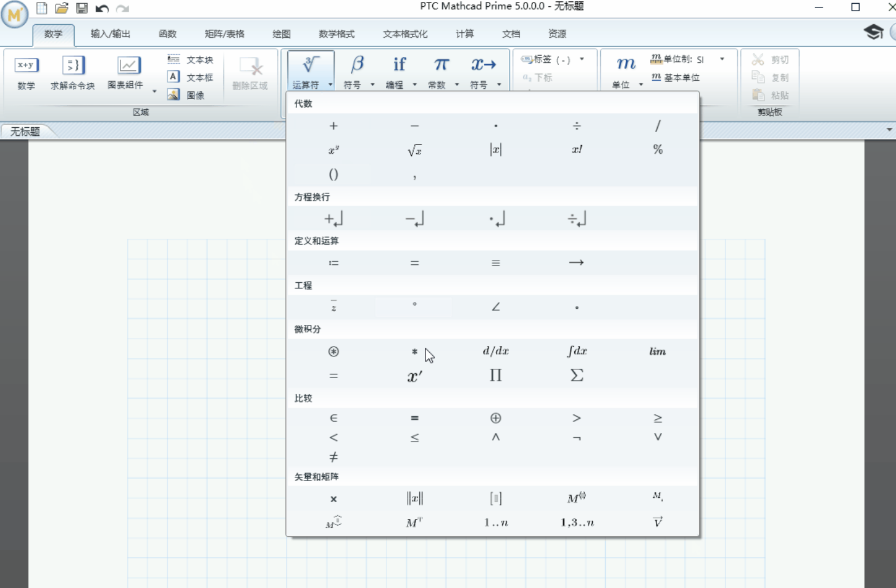Select the absolute value |x| operator

click(495, 150)
